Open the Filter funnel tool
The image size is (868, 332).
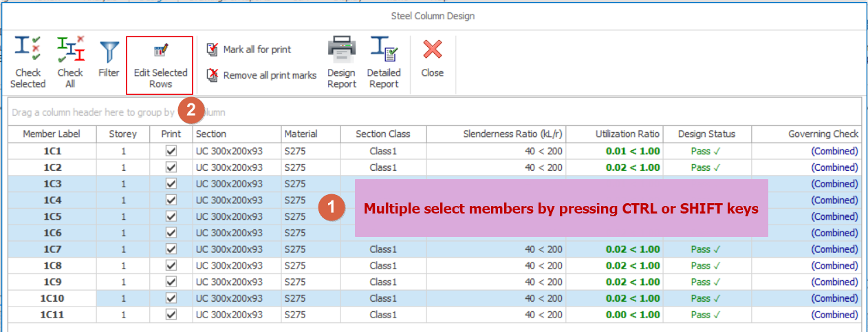coord(109,54)
